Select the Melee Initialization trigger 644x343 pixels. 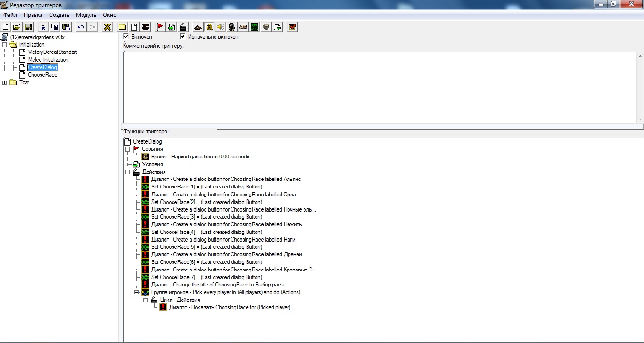48,60
